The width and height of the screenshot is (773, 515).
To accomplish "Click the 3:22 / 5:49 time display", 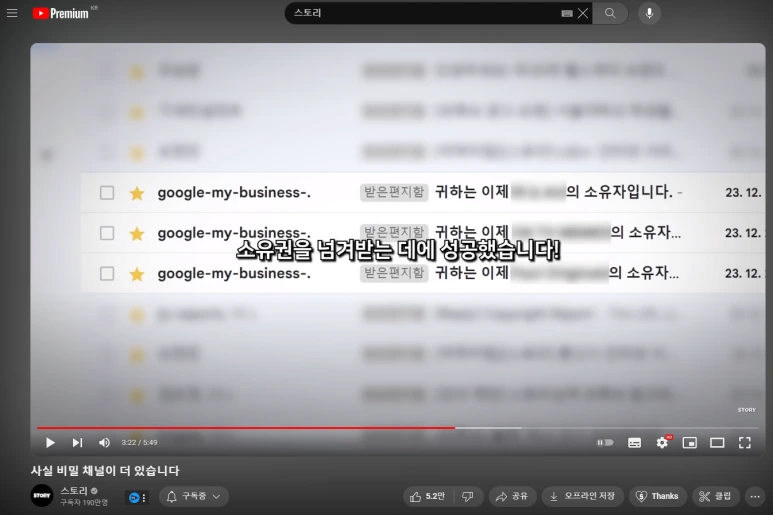I will [x=140, y=443].
